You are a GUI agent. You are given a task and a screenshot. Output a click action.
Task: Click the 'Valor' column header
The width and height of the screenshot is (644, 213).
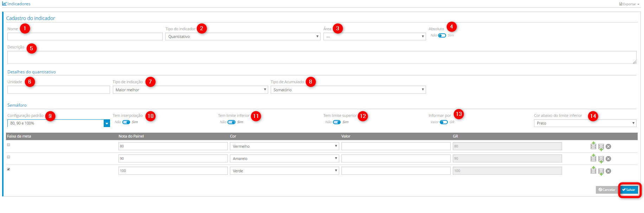point(346,136)
